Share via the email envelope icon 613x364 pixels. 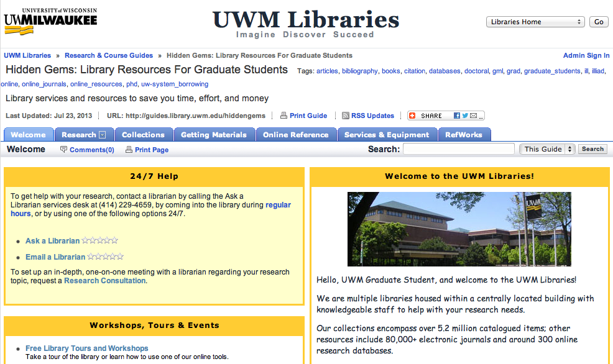tap(472, 116)
